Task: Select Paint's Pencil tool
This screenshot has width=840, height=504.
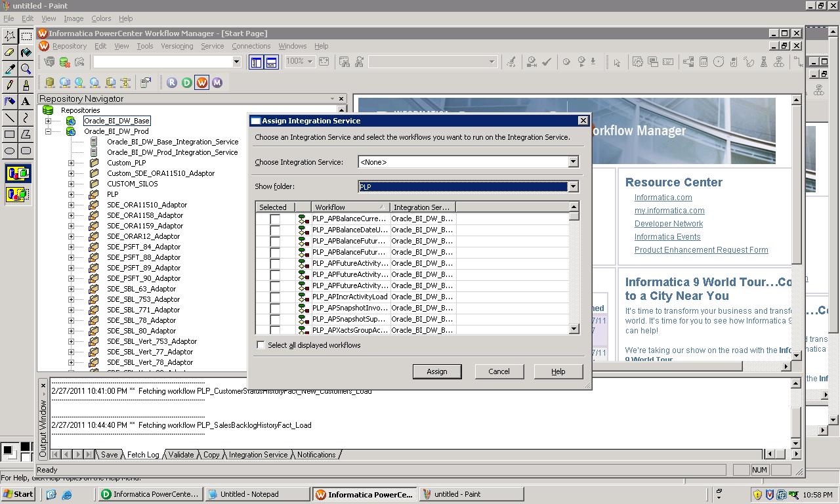Action: point(10,85)
